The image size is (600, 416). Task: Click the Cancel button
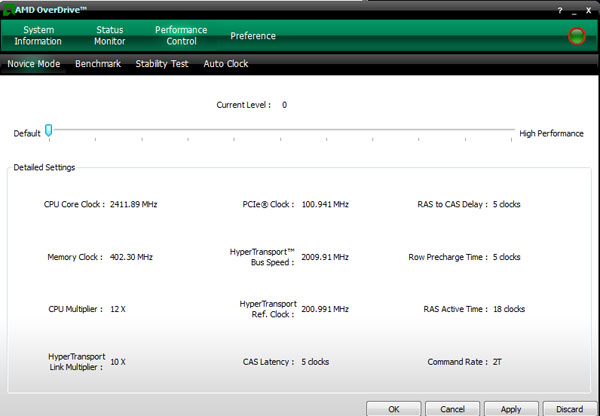point(452,409)
